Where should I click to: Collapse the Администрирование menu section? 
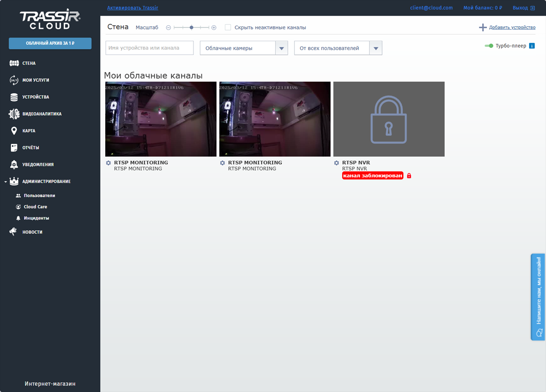pyautogui.click(x=5, y=181)
